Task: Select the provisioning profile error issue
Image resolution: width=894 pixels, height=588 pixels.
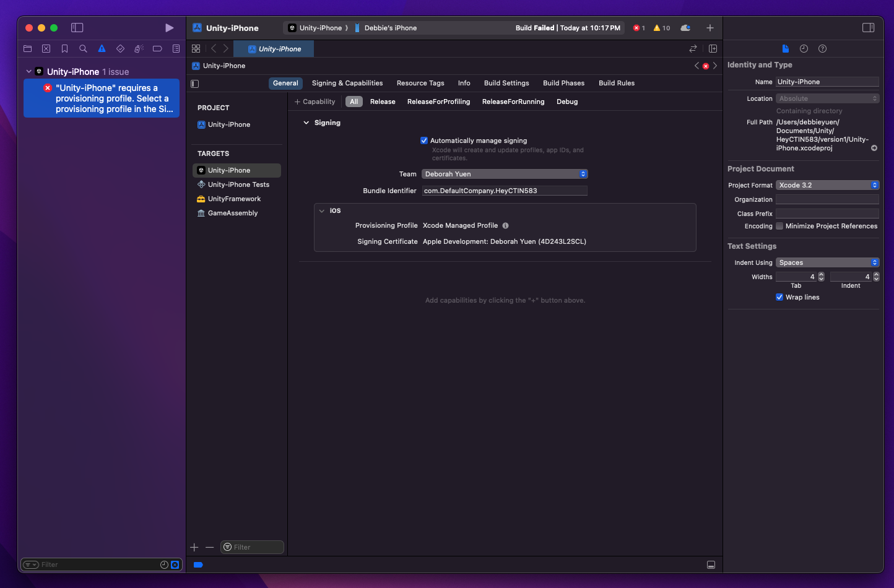Action: (x=102, y=98)
